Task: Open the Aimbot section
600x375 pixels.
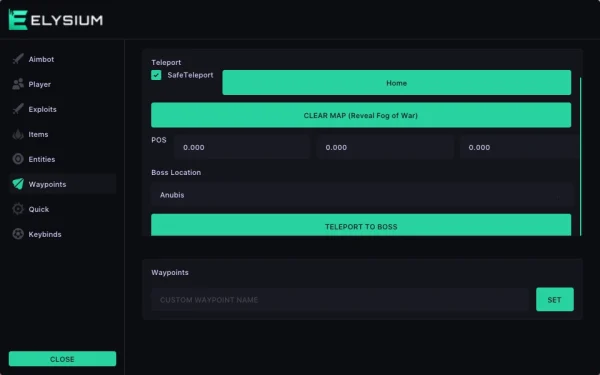Action: pos(62,59)
